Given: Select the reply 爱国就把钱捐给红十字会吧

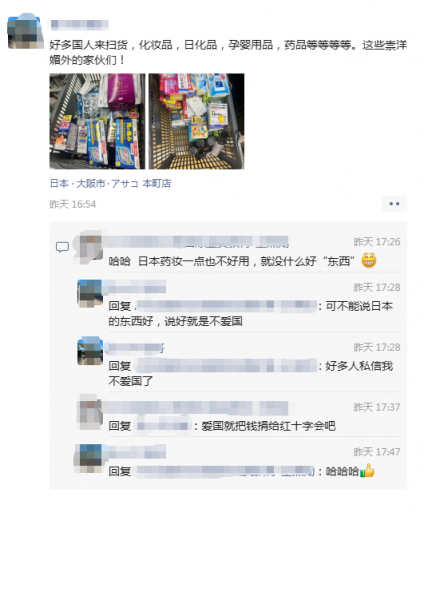Looking at the screenshot, I should tap(222, 426).
